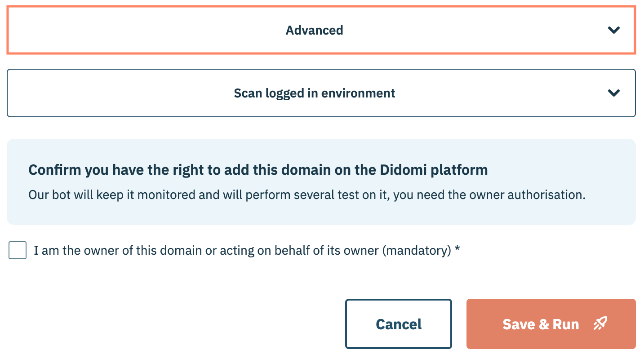Click the 'Advanced' title text
Image resolution: width=644 pixels, height=354 pixels.
314,30
